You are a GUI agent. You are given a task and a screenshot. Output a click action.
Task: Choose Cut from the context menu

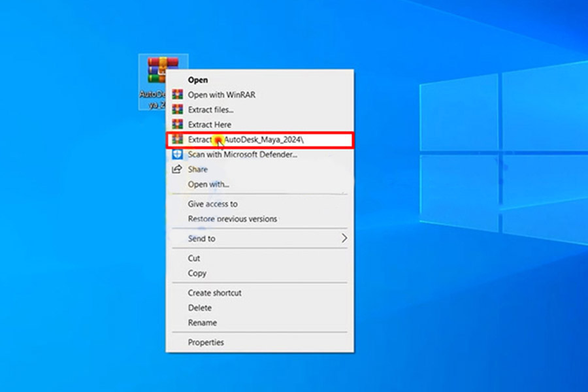(x=260, y=258)
